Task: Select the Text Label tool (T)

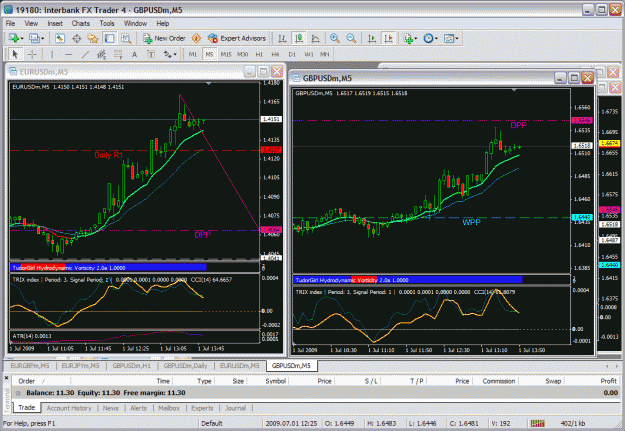Action: [151, 54]
